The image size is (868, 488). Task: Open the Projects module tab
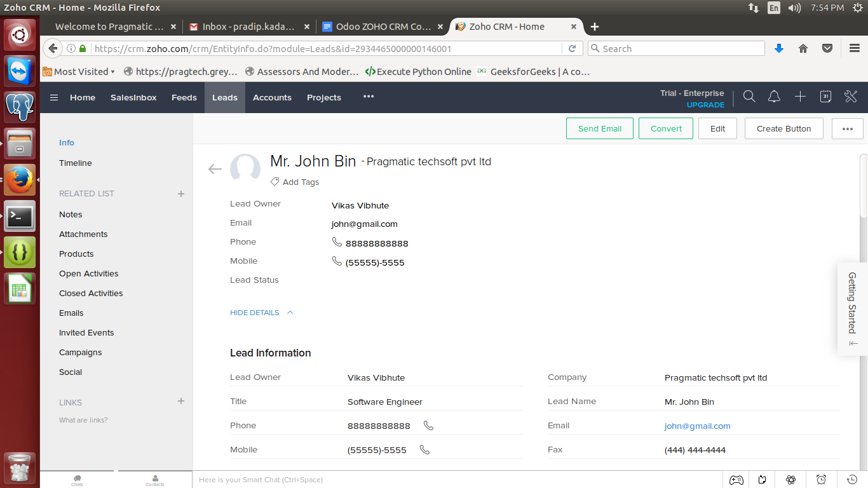point(324,97)
